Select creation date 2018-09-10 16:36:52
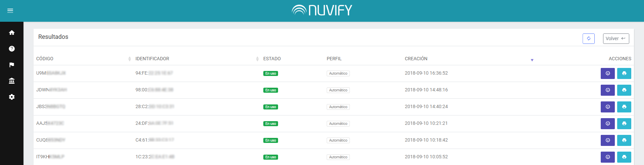Image resolution: width=644 pixels, height=165 pixels. click(x=426, y=73)
